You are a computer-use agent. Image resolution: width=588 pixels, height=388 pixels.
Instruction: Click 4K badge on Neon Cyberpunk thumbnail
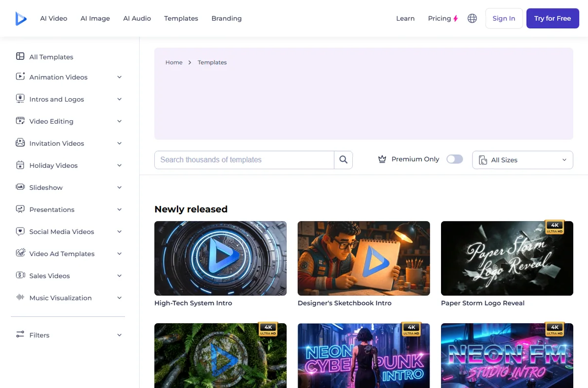click(x=411, y=329)
